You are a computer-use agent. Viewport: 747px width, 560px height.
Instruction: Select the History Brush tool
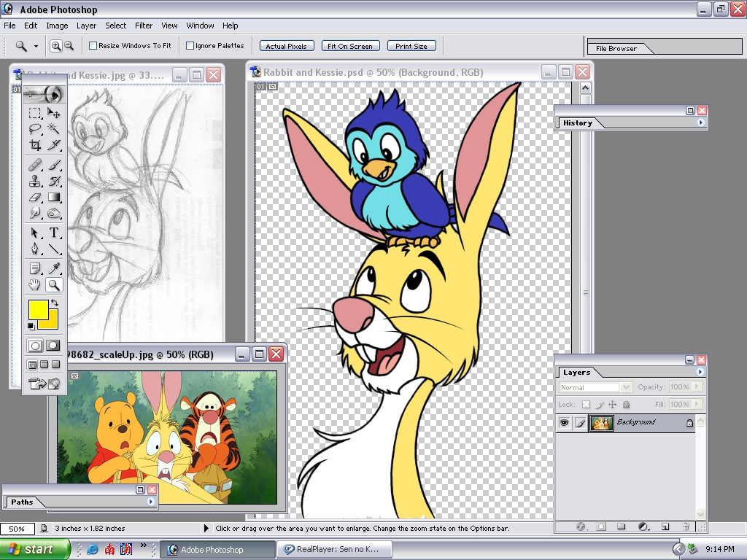tap(54, 181)
